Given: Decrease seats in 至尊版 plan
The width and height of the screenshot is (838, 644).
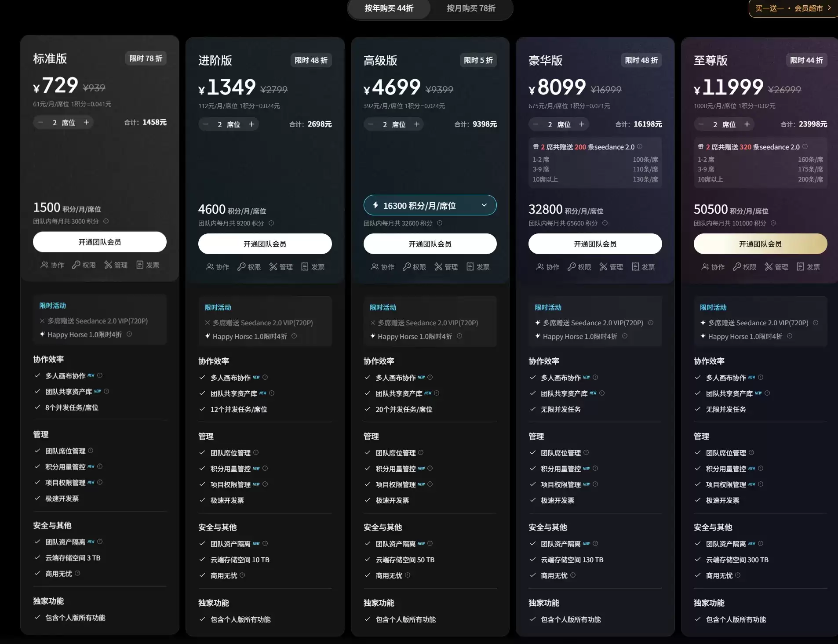Looking at the screenshot, I should [x=701, y=124].
